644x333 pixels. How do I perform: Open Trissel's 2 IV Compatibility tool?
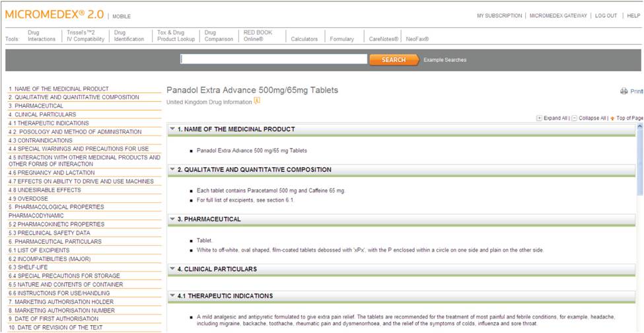(x=85, y=36)
